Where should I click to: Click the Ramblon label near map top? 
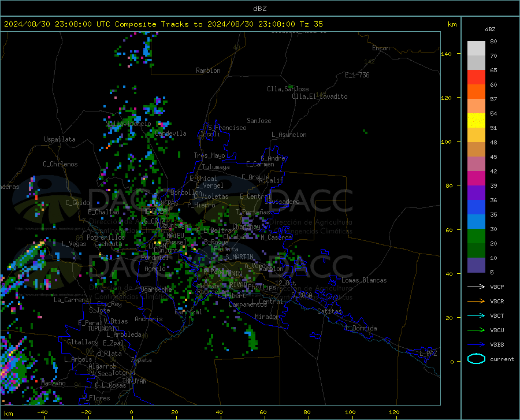208,70
